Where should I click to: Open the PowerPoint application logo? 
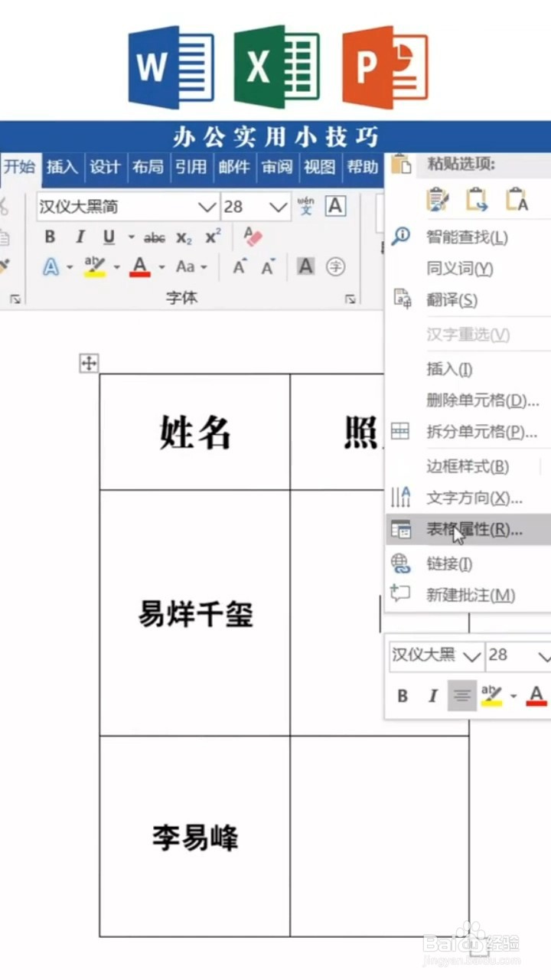pyautogui.click(x=385, y=67)
